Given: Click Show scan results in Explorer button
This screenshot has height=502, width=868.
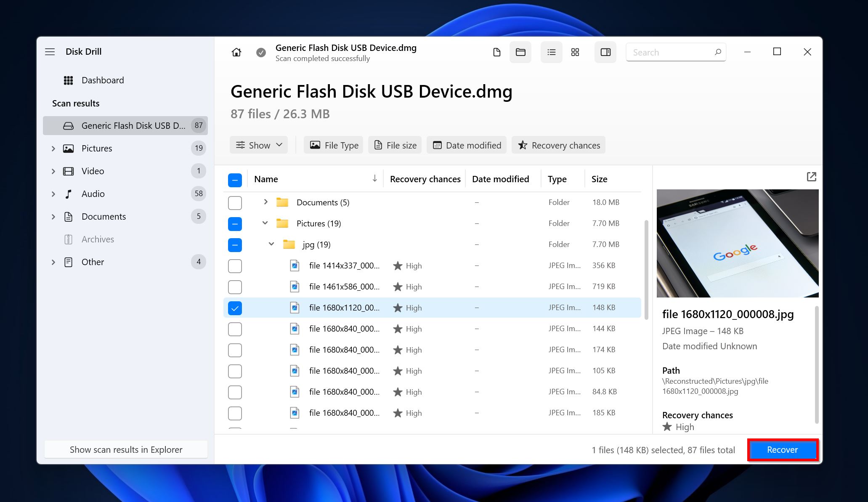Looking at the screenshot, I should click(x=125, y=449).
